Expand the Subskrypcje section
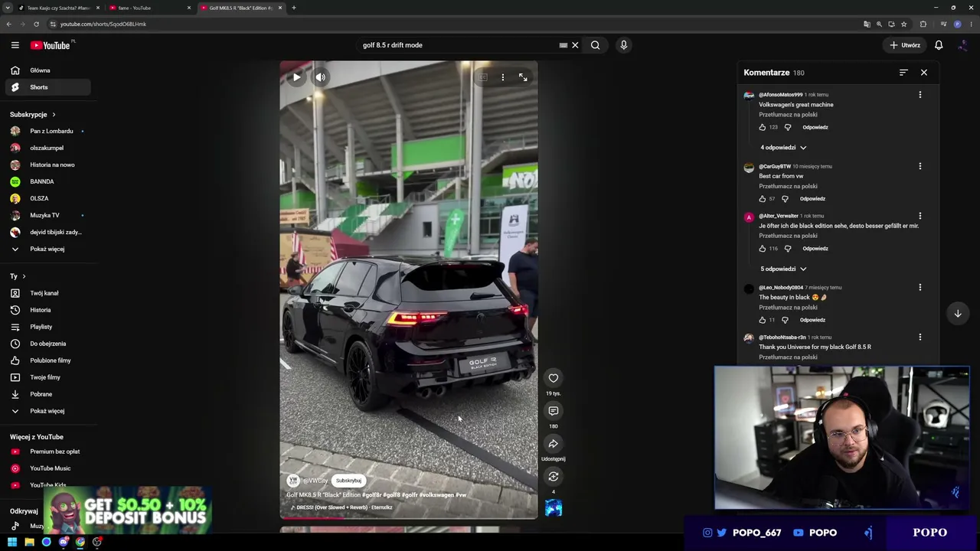 (x=33, y=115)
